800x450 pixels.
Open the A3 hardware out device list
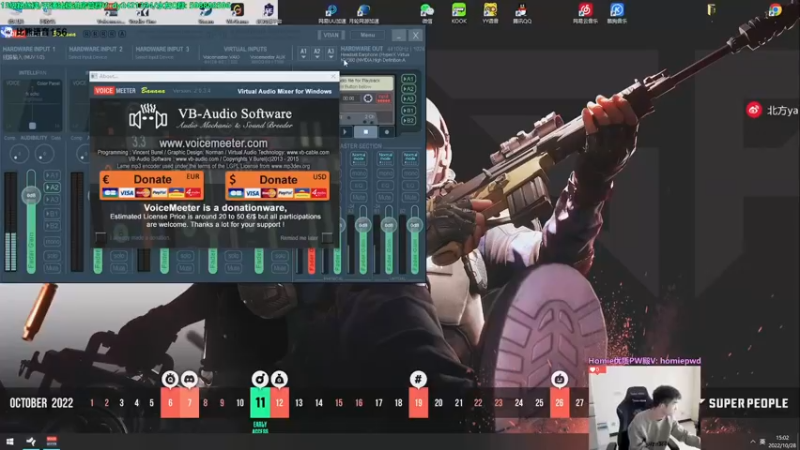coord(331,53)
